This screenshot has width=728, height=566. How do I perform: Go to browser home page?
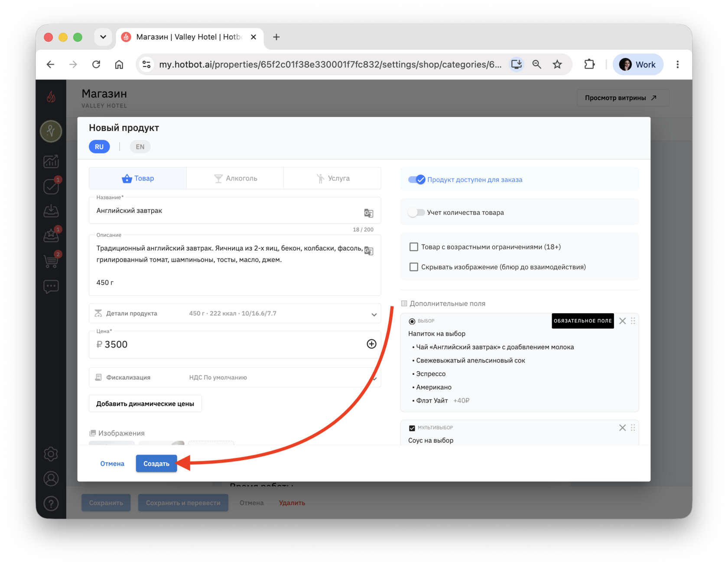click(119, 65)
